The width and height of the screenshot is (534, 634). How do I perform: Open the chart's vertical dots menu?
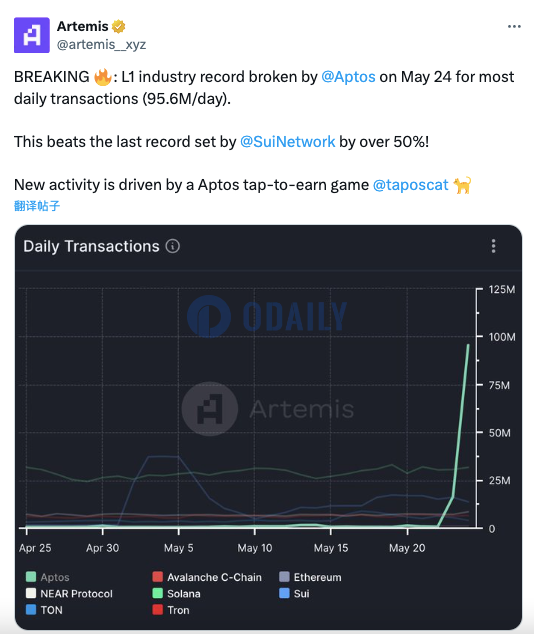(x=493, y=246)
